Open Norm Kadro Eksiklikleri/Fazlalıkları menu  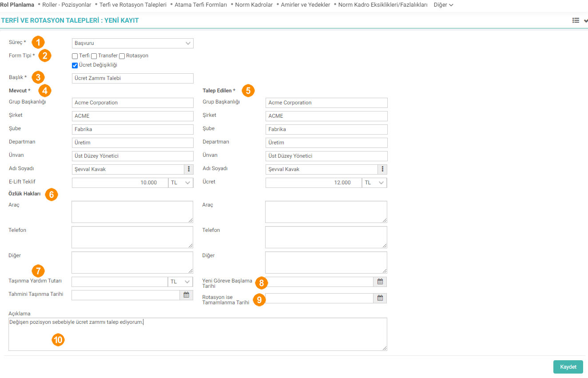383,5
